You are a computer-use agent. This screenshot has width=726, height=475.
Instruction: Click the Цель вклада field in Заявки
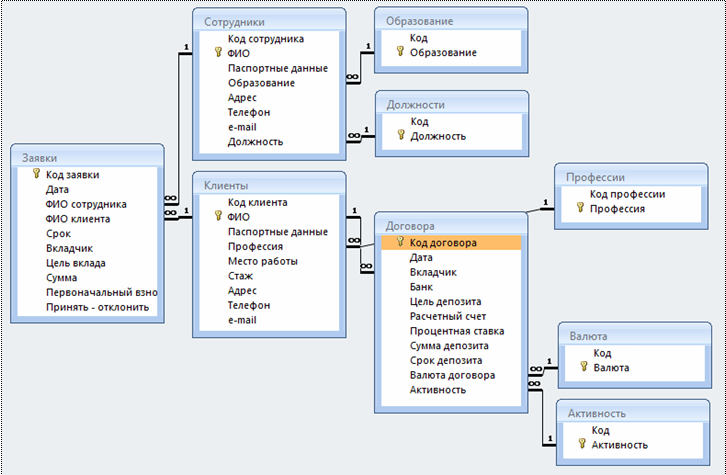click(75, 263)
